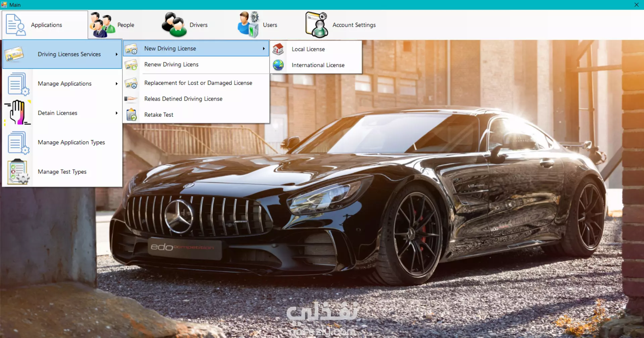Open the Applications menu
The image size is (644, 338).
tap(45, 25)
